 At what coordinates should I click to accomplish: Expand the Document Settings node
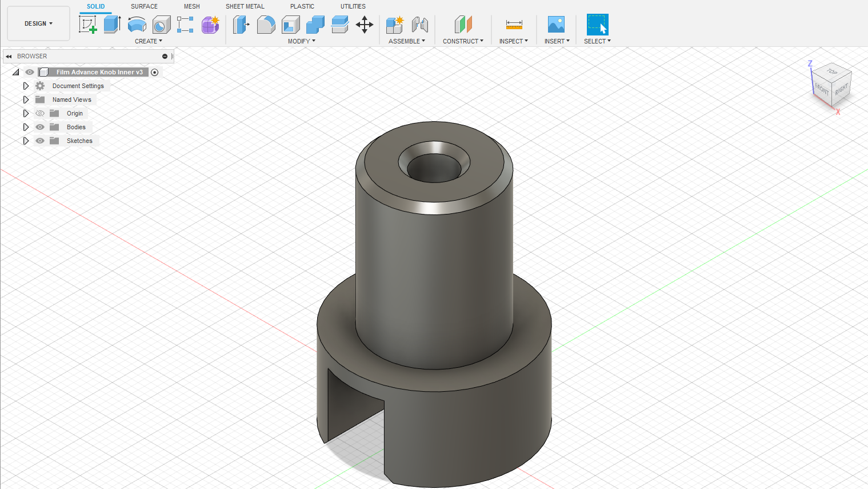(26, 86)
